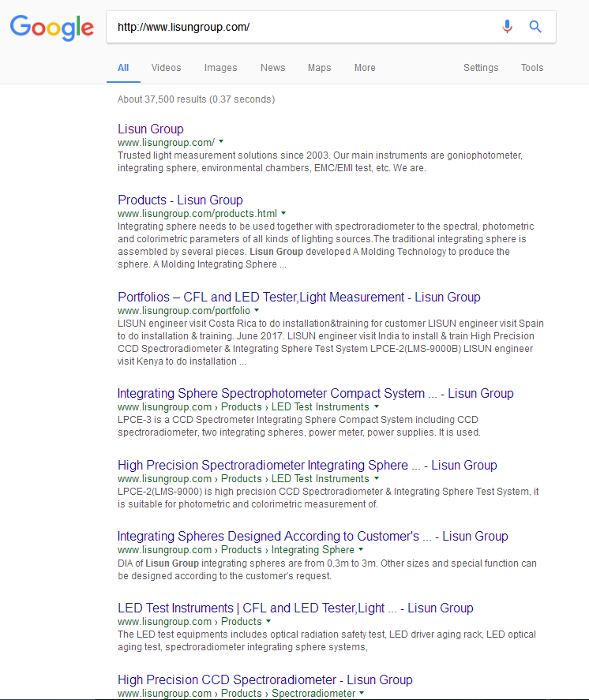Open the Portfolios CFL and LED Tester result
589x700 pixels.
pos(298,297)
